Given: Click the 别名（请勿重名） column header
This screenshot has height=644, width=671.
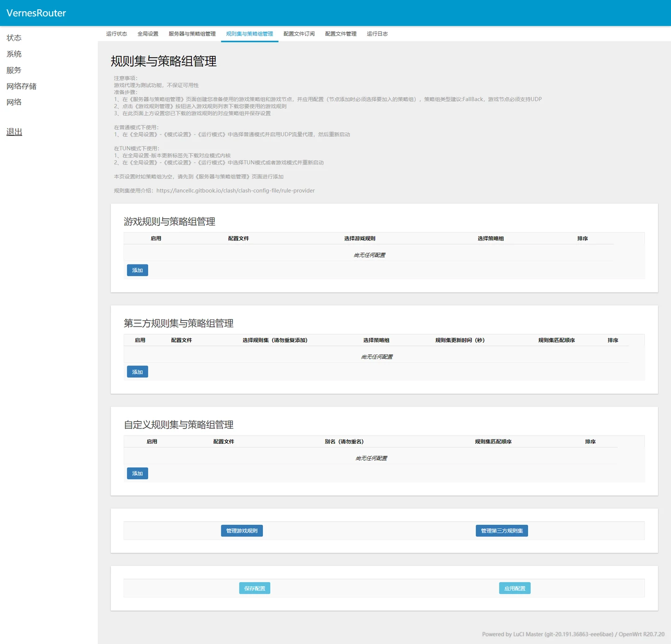Looking at the screenshot, I should (344, 442).
